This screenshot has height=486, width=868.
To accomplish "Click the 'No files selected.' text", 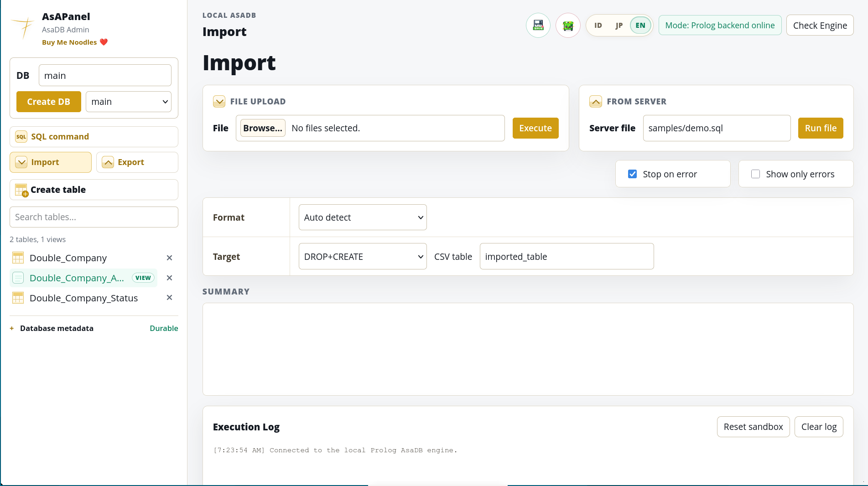I will (326, 128).
